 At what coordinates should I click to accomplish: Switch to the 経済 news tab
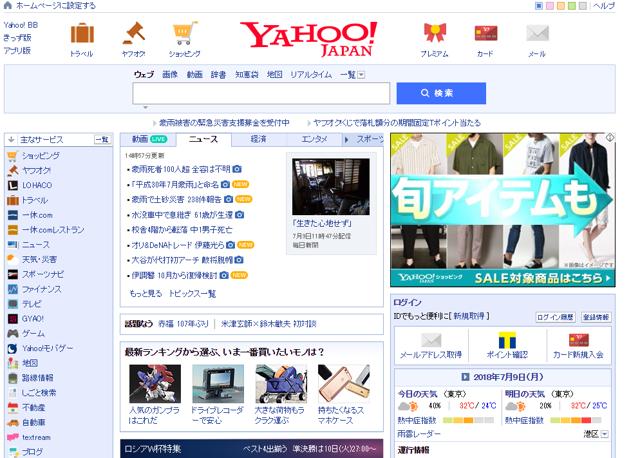click(x=258, y=139)
